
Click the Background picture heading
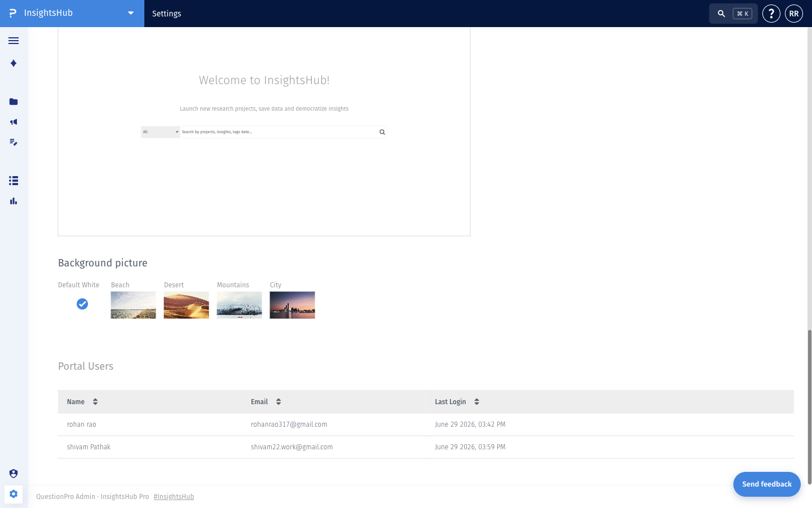click(x=103, y=263)
